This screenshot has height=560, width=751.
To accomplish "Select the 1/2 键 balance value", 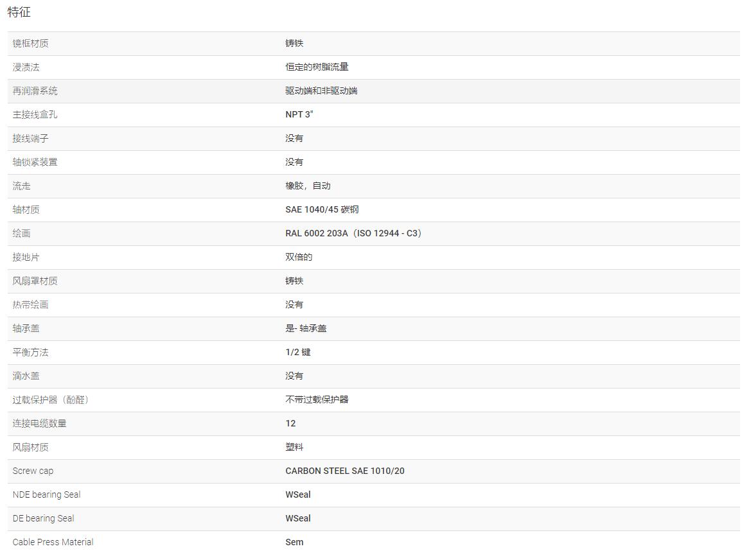I will (298, 353).
